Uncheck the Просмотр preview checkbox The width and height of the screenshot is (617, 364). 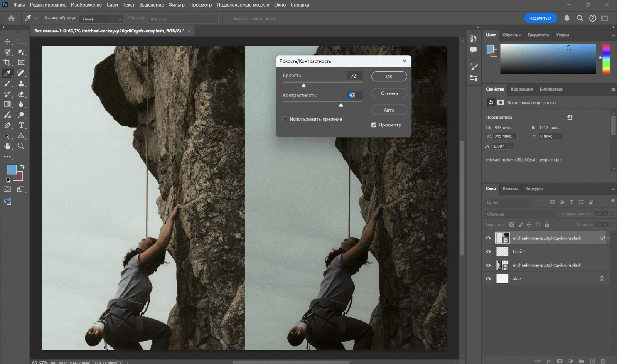[x=374, y=125]
